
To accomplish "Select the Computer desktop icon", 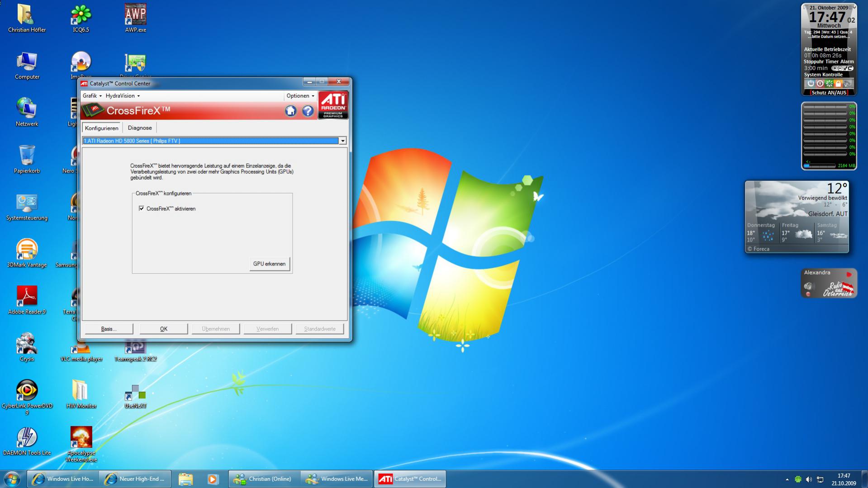I will click(x=27, y=66).
